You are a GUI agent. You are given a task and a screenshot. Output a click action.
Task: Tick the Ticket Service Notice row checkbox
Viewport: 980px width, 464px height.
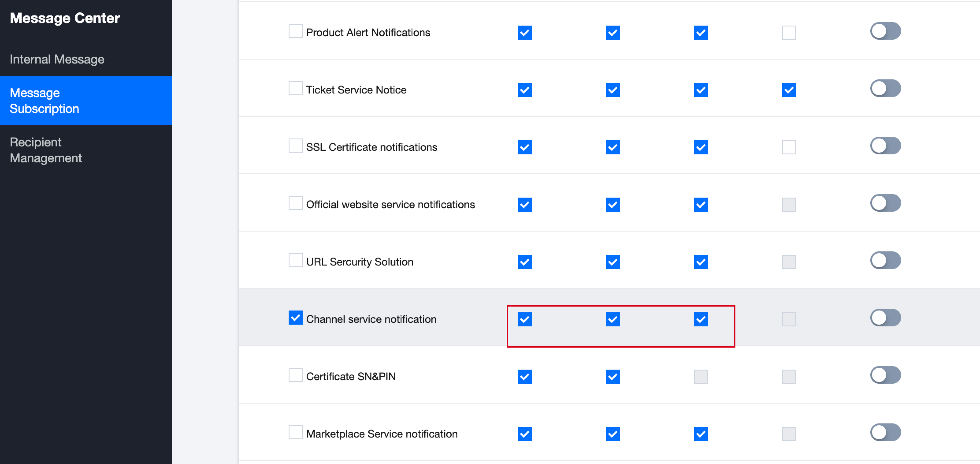[295, 88]
